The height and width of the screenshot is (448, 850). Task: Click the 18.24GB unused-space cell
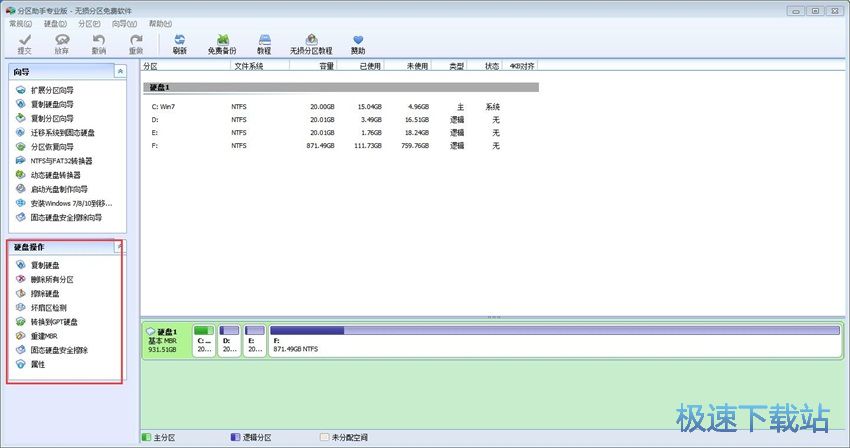[x=416, y=132]
